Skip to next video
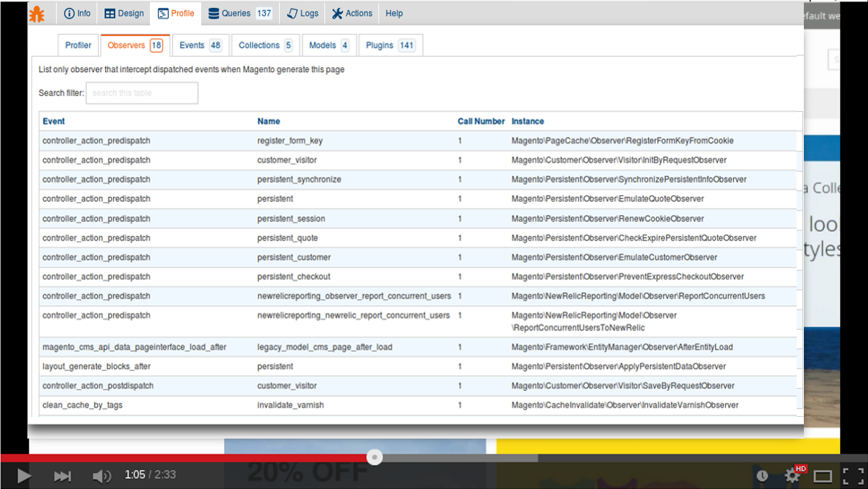868x489 pixels. 63,475
